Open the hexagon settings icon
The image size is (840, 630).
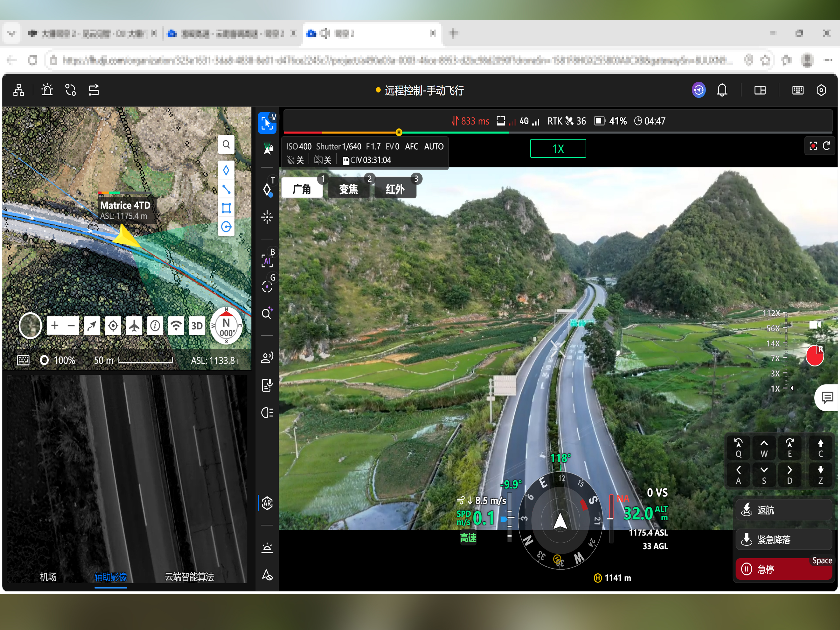(821, 90)
